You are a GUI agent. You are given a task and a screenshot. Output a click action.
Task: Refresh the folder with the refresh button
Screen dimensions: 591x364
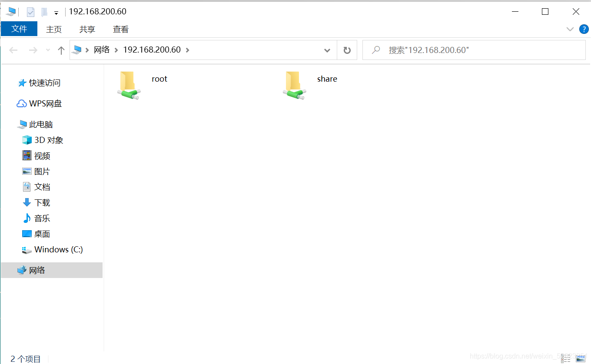347,50
